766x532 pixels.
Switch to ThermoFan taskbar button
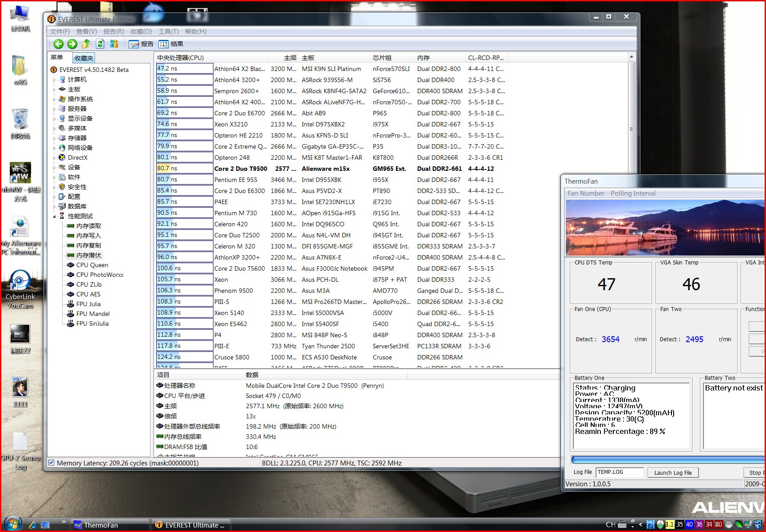point(110,525)
